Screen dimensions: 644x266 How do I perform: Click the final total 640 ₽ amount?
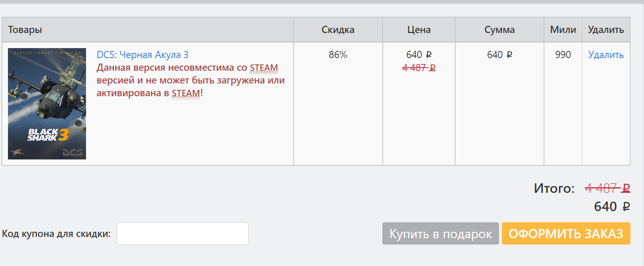[x=612, y=207]
